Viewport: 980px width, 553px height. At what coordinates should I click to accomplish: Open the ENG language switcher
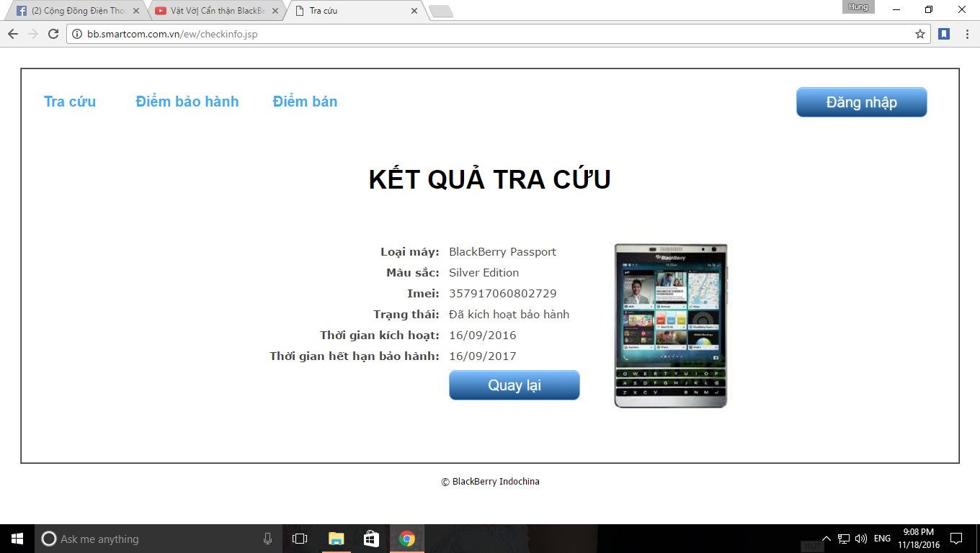tap(881, 538)
